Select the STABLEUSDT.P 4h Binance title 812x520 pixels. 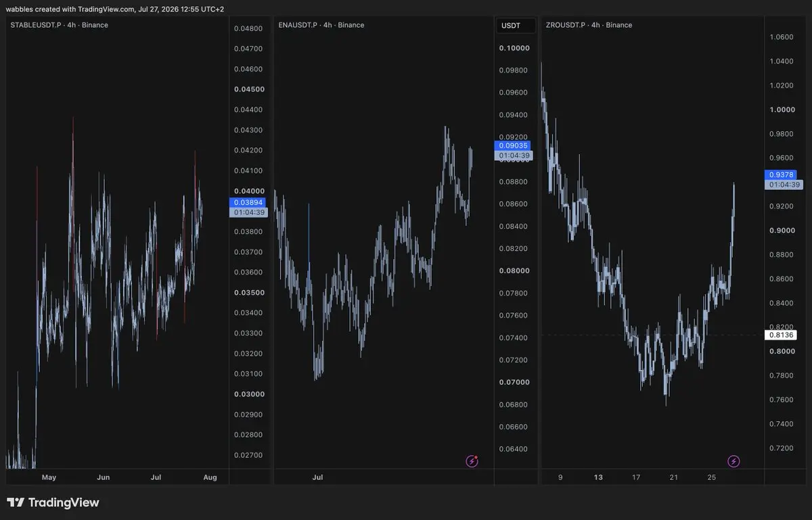pos(60,25)
